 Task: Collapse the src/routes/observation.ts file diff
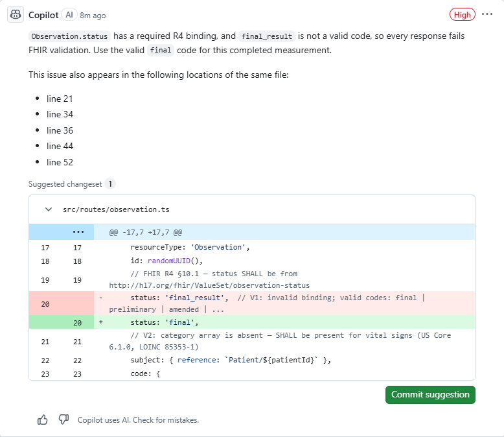tap(49, 209)
